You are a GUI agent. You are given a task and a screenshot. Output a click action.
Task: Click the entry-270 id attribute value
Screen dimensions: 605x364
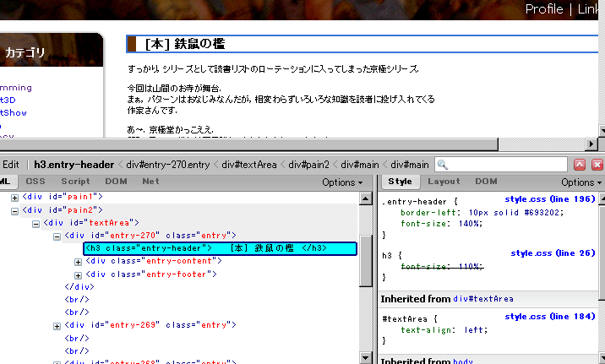(133, 236)
